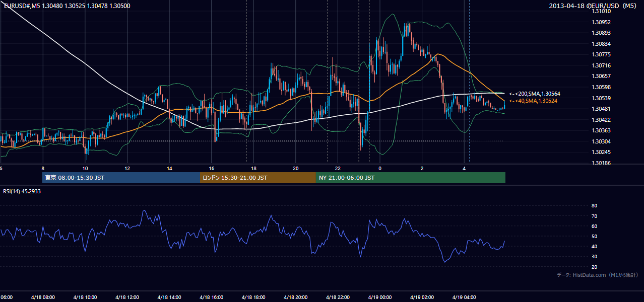
Task: Click RSI scale value 30
Action: coord(594,257)
